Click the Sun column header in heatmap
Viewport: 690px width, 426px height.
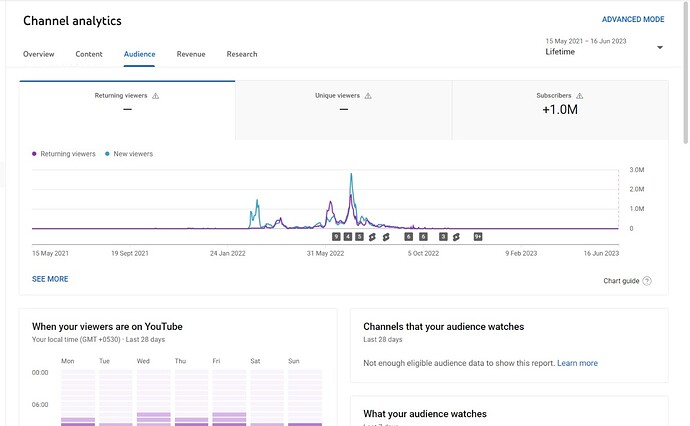(294, 361)
